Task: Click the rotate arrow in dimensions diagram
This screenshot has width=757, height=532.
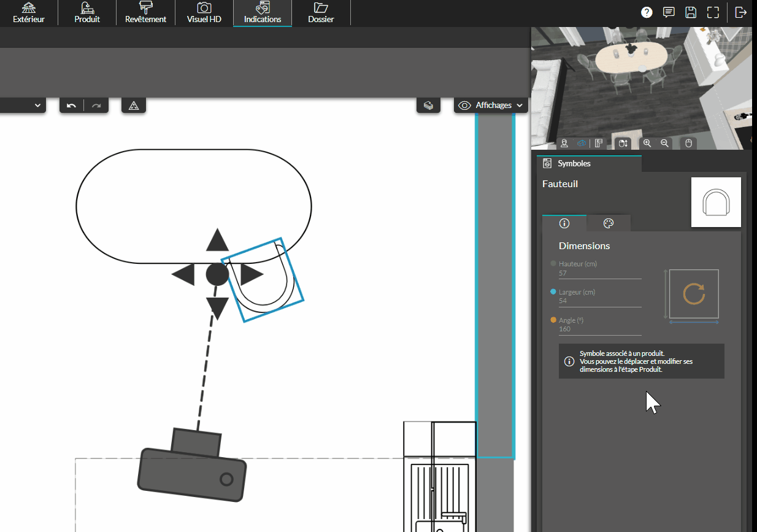Action: [x=694, y=294]
